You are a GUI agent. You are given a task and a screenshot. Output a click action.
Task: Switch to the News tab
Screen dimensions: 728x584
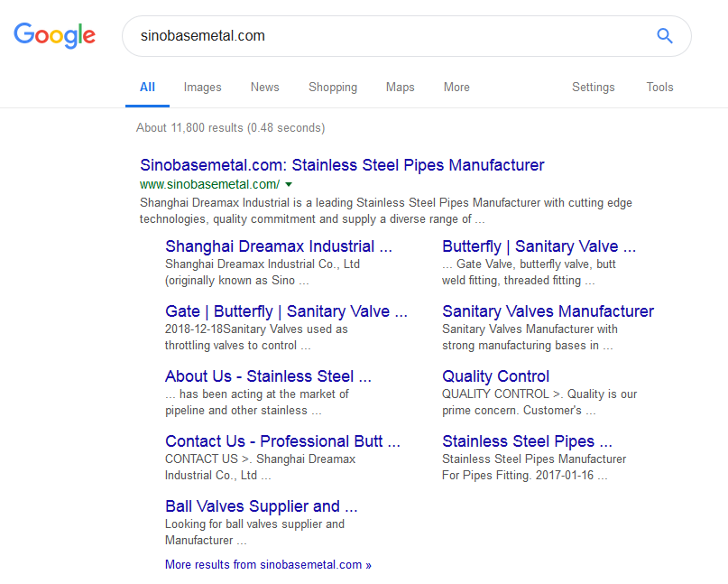click(264, 88)
